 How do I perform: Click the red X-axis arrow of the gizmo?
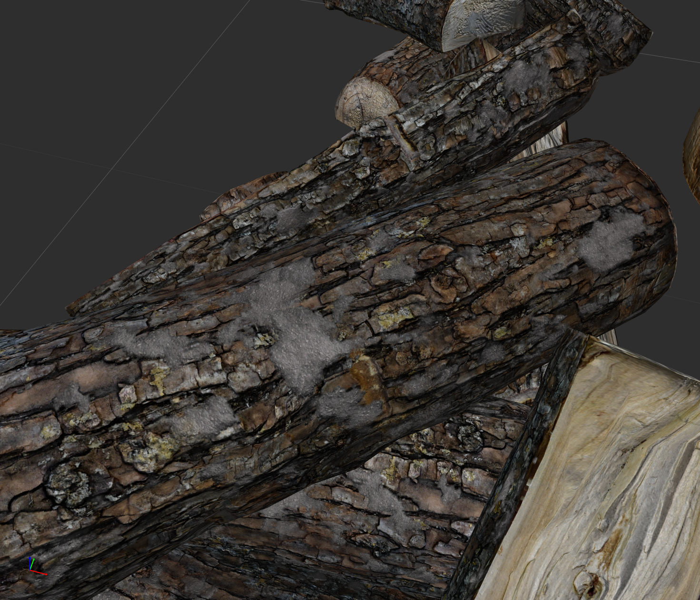click(x=42, y=573)
